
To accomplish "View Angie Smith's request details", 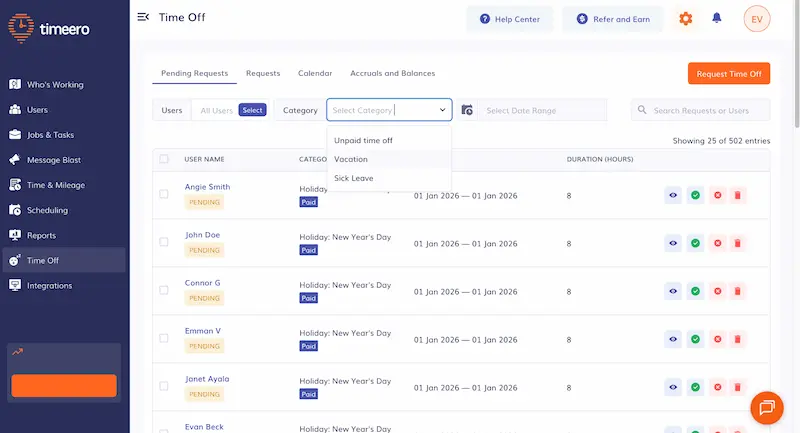I will pos(673,195).
